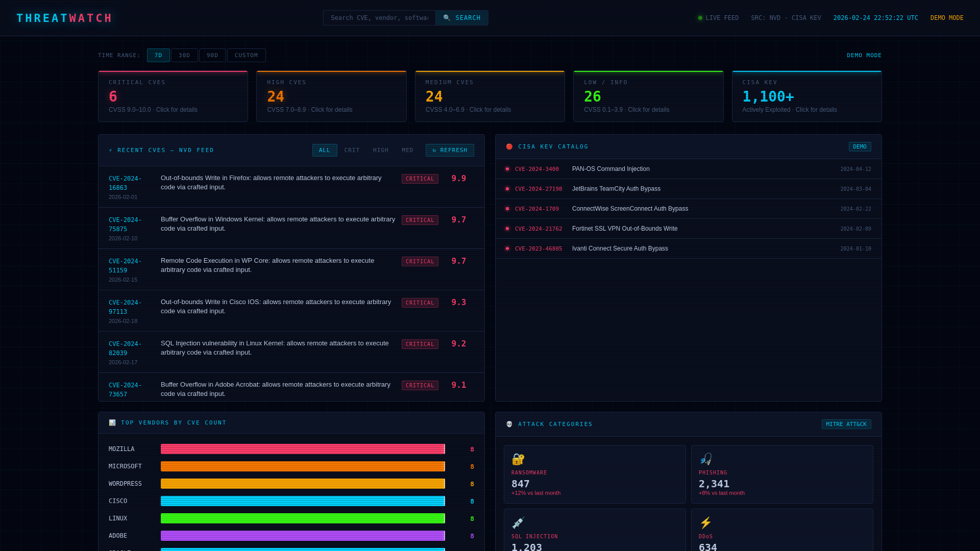Open the High CVEs stat card
Image resolution: width=980 pixels, height=551 pixels.
[331, 96]
